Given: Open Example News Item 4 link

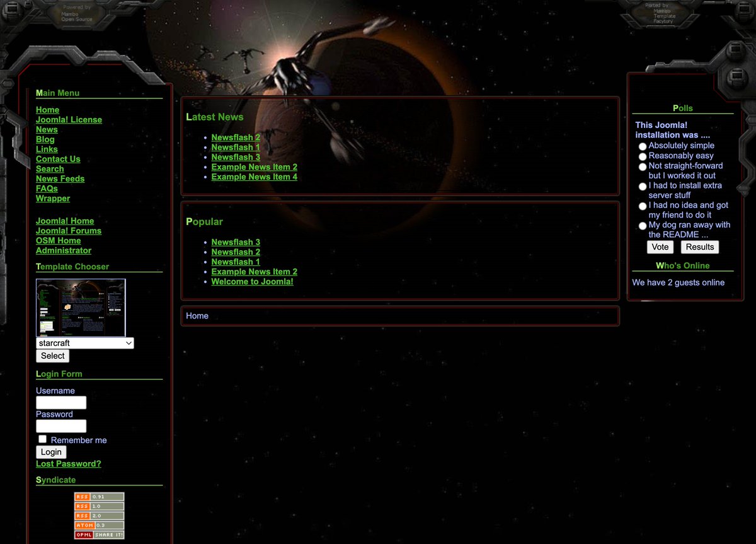Looking at the screenshot, I should click(255, 177).
